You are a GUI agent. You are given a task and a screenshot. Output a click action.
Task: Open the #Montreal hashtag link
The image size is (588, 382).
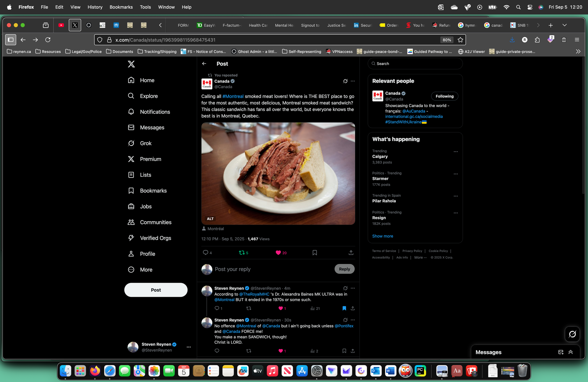[233, 96]
